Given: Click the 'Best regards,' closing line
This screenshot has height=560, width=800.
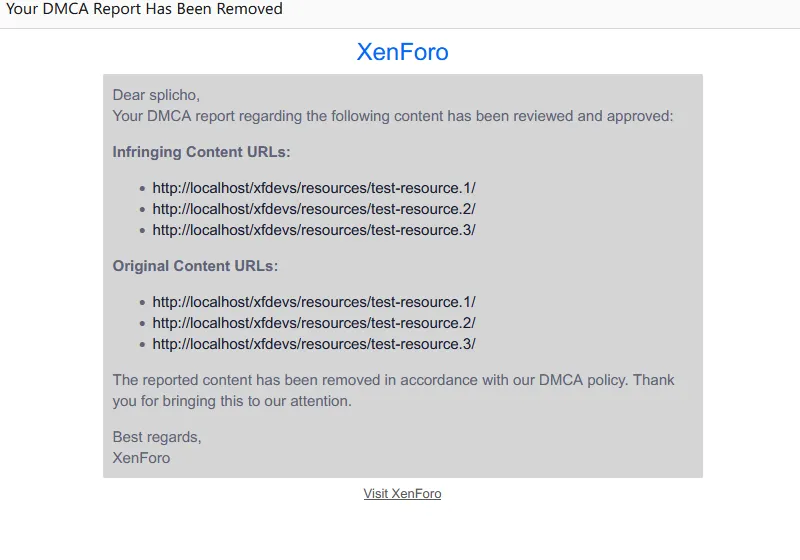Looking at the screenshot, I should pos(157,437).
